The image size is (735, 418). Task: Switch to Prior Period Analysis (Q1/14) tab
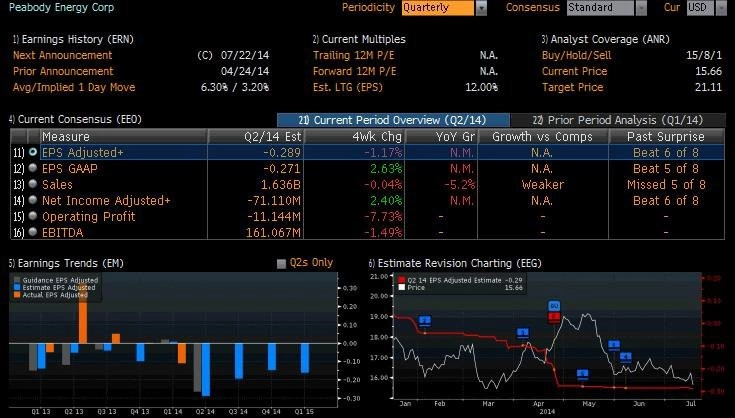click(618, 120)
